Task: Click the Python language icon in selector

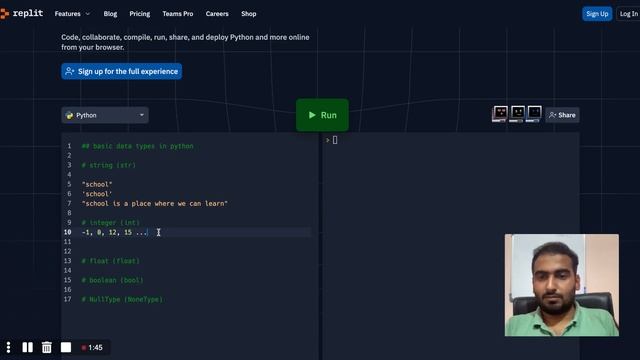Action: pyautogui.click(x=69, y=115)
